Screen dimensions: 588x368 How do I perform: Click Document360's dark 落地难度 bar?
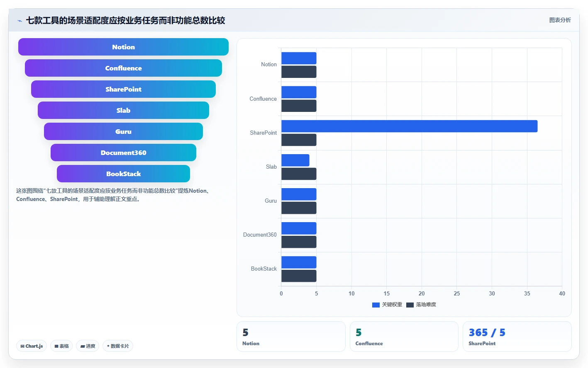point(299,242)
